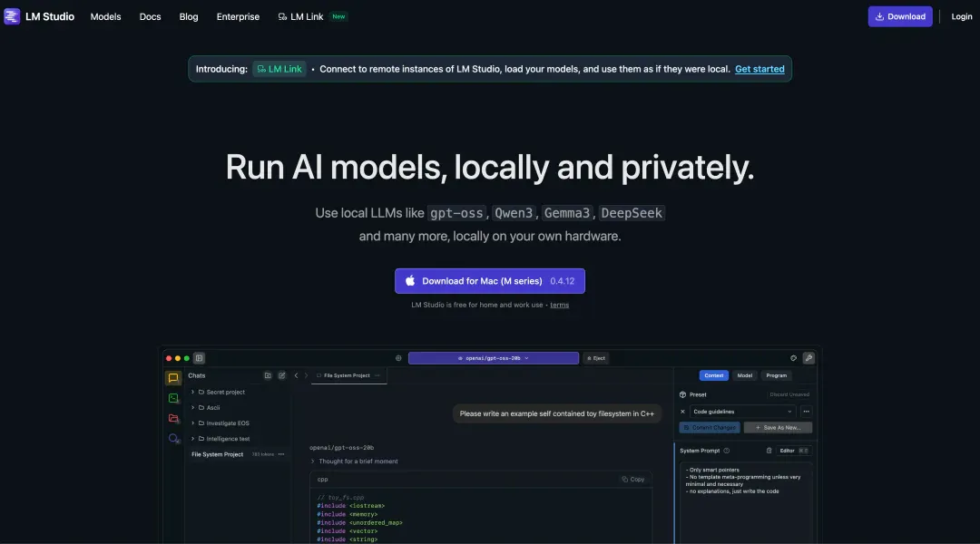Click the Qwen3 model tag
Screen dimensions: 980x544
pyautogui.click(x=514, y=213)
